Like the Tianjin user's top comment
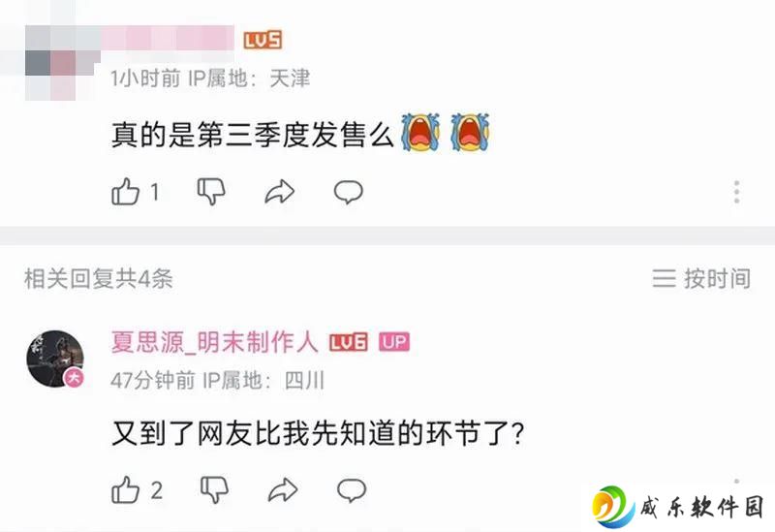The height and width of the screenshot is (532, 775). pos(126,191)
